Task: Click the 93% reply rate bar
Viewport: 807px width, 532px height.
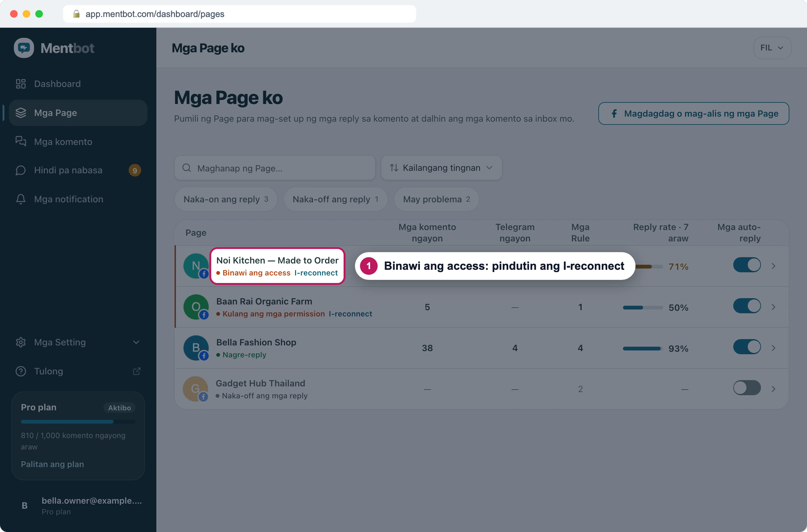Action: pos(643,349)
